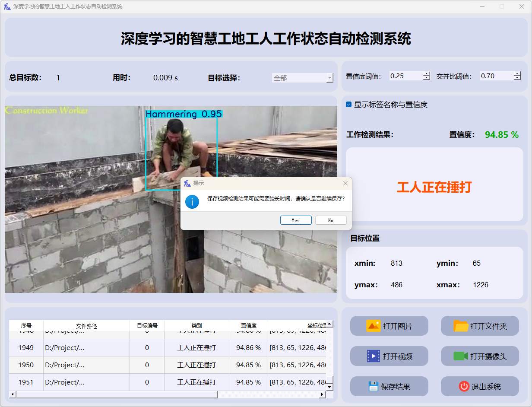Select row 1950 in results table
Image resolution: width=532 pixels, height=407 pixels.
pos(26,365)
